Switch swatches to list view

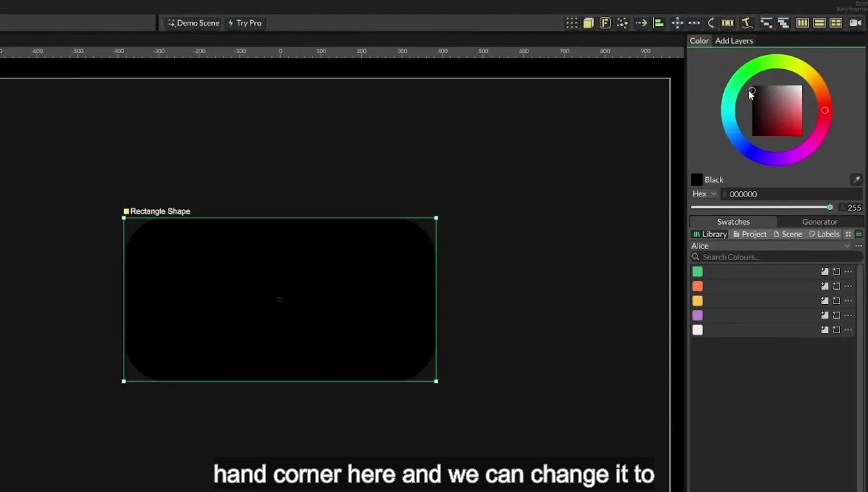[x=859, y=234]
